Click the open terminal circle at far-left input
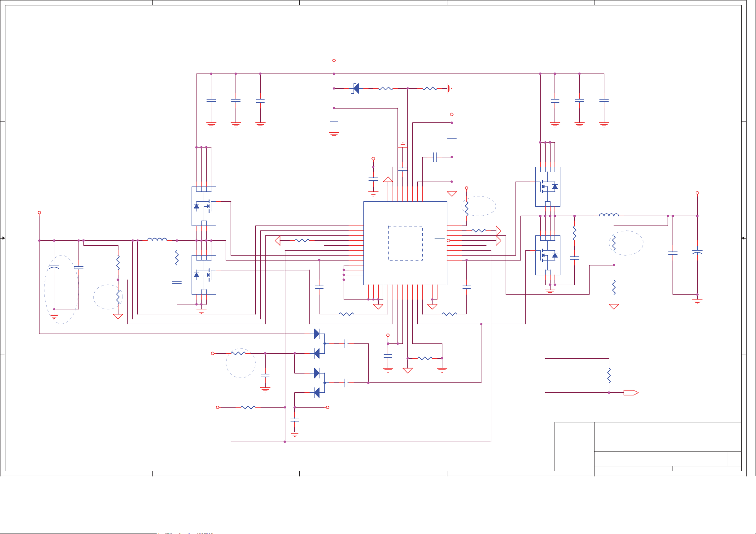 click(x=39, y=213)
